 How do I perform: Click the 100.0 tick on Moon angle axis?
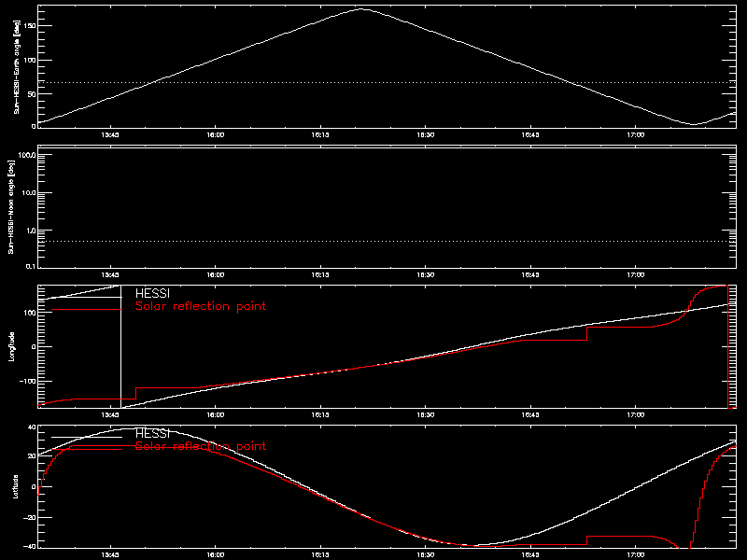27,155
